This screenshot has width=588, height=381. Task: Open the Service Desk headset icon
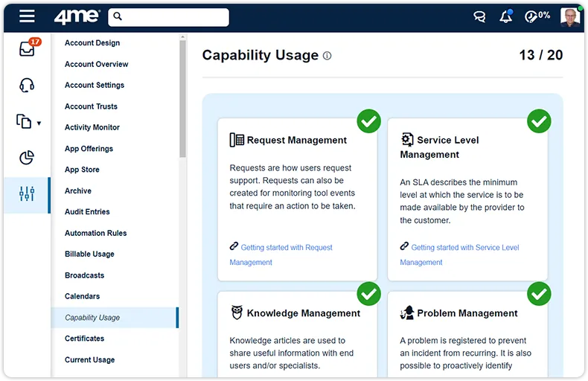click(27, 85)
